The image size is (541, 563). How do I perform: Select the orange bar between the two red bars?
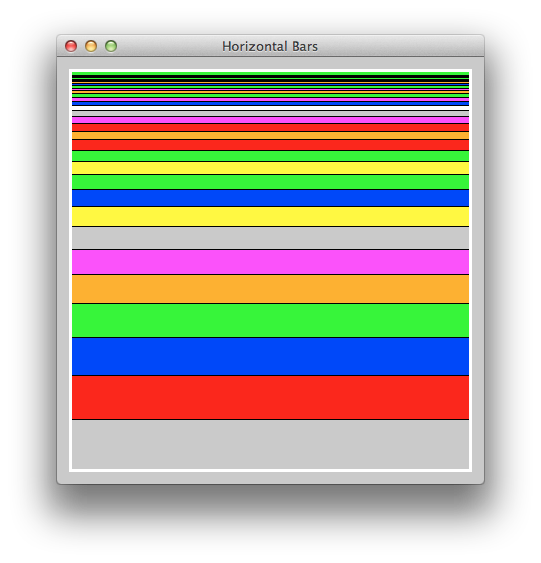270,136
